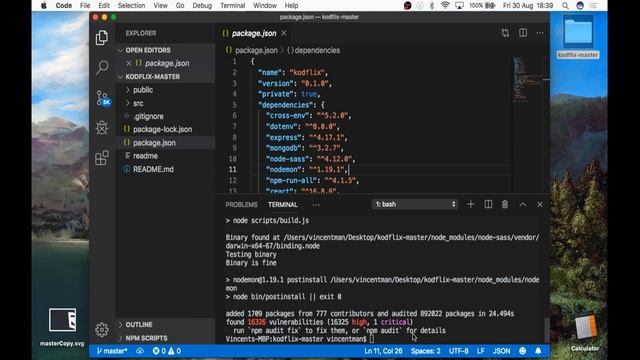Expand the src folder

coord(165,103)
